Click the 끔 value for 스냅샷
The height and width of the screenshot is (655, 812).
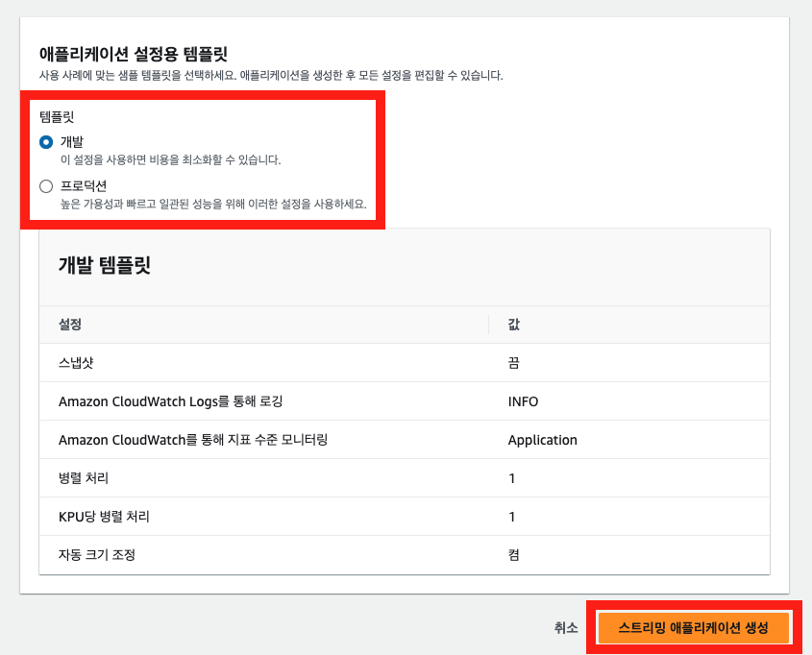[514, 363]
